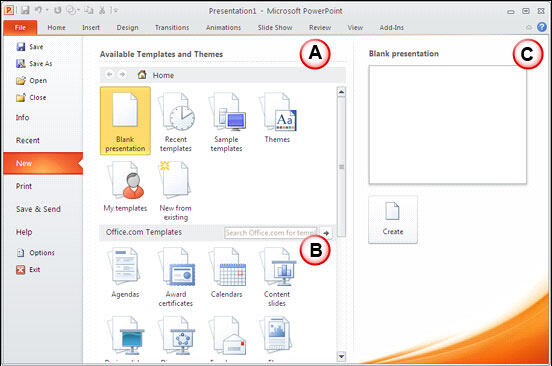
Task: Go back with the left arrow in the template navigation
Action: (x=109, y=75)
